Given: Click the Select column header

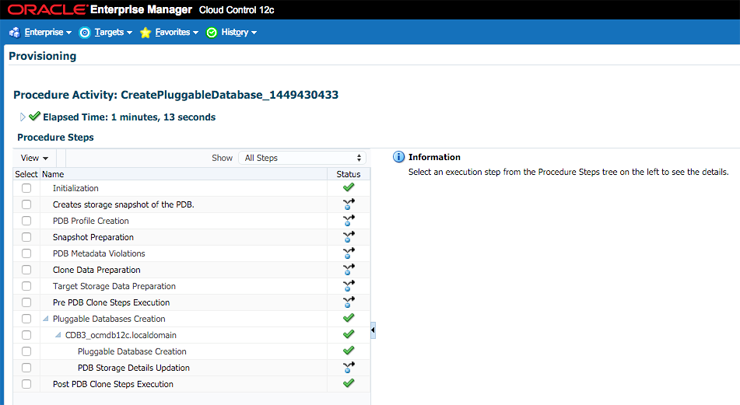Looking at the screenshot, I should click(x=26, y=174).
